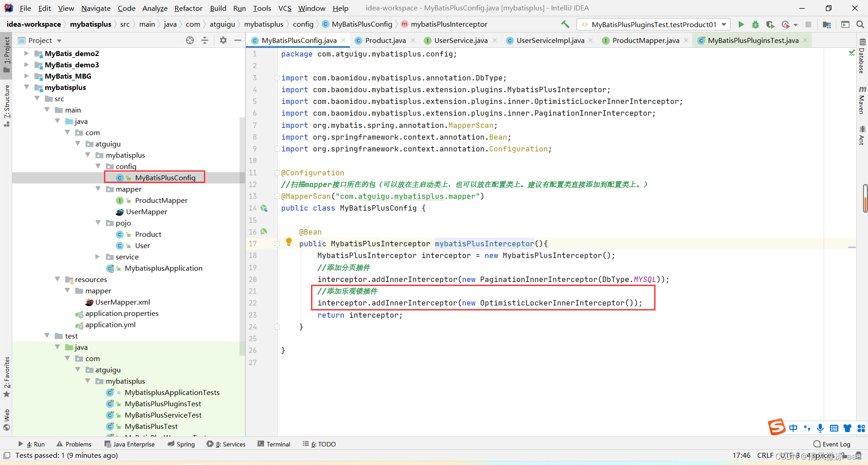This screenshot has width=868, height=465.
Task: Switch to the Product.java tab
Action: [x=385, y=41]
